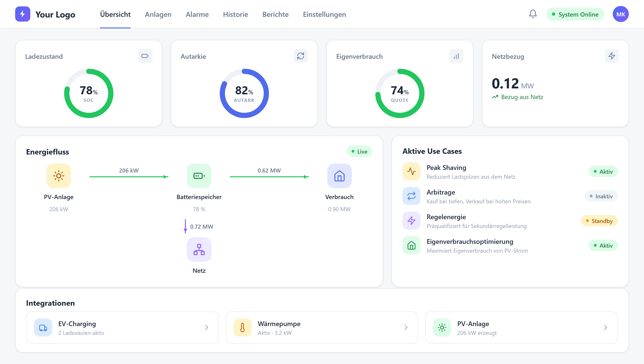Image resolution: width=644 pixels, height=364 pixels.
Task: Click the 78 % Batteriespeicher value
Action: (199, 209)
